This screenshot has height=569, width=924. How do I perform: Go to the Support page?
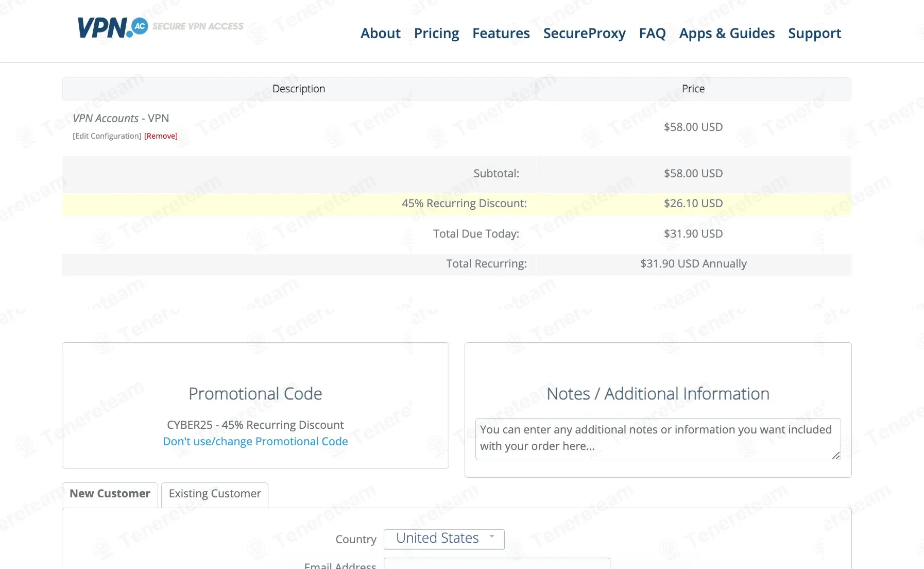tap(814, 34)
